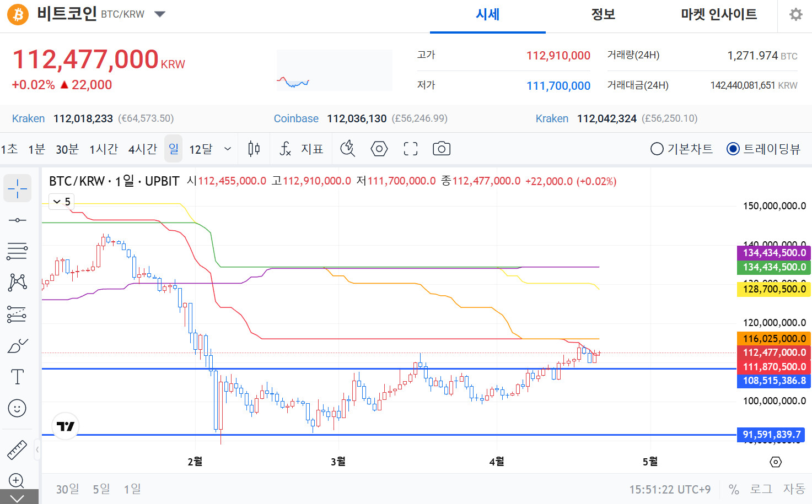The width and height of the screenshot is (812, 504).
Task: Select the 트레이딩뷰 radio option
Action: coord(763,149)
